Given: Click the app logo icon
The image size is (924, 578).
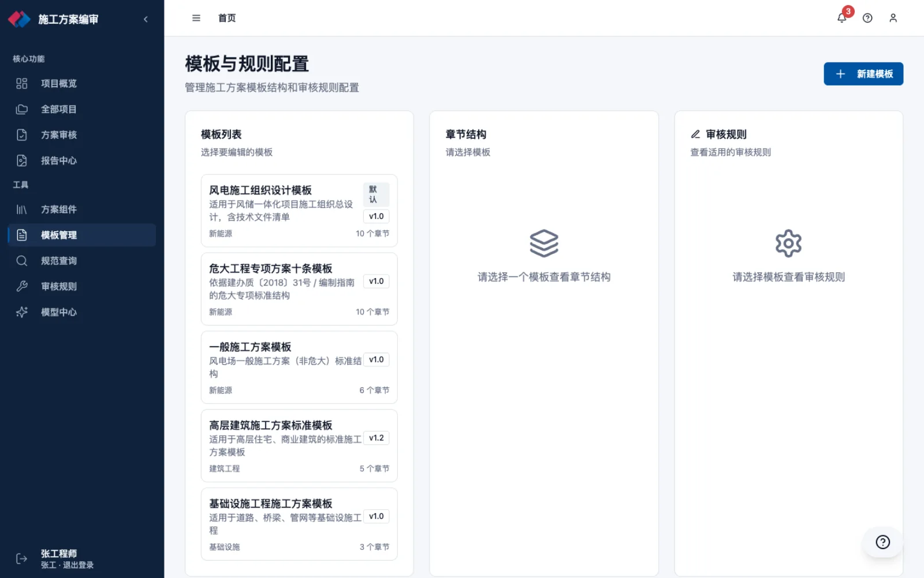Looking at the screenshot, I should click(19, 19).
